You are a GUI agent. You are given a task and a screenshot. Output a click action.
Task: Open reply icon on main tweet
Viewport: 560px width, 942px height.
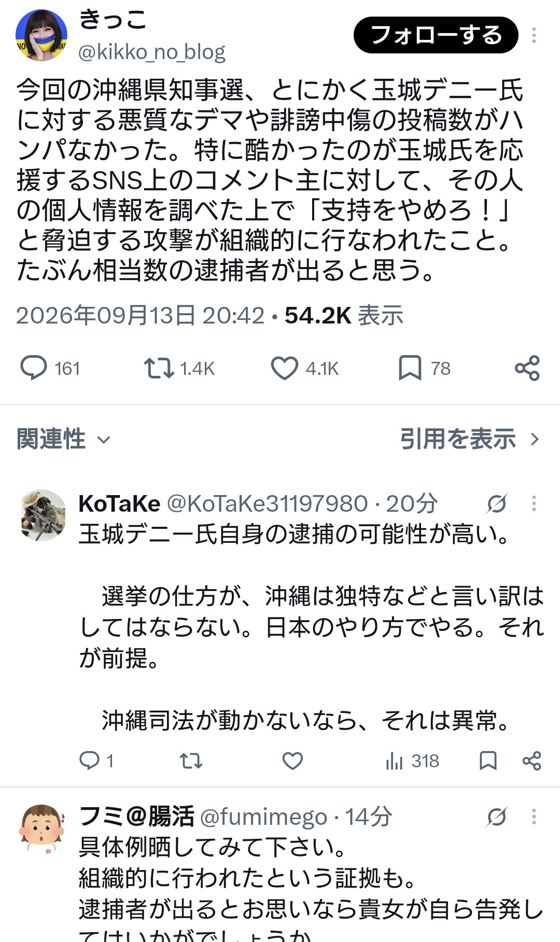pyautogui.click(x=34, y=368)
